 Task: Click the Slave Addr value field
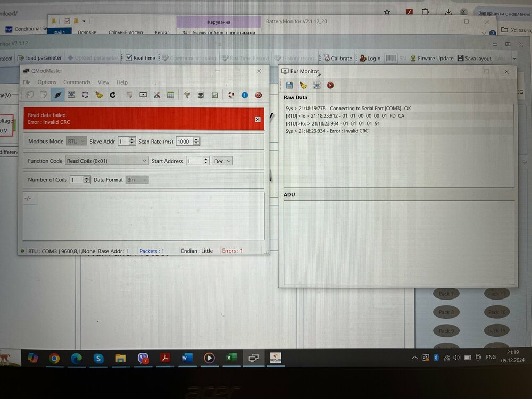click(x=123, y=142)
